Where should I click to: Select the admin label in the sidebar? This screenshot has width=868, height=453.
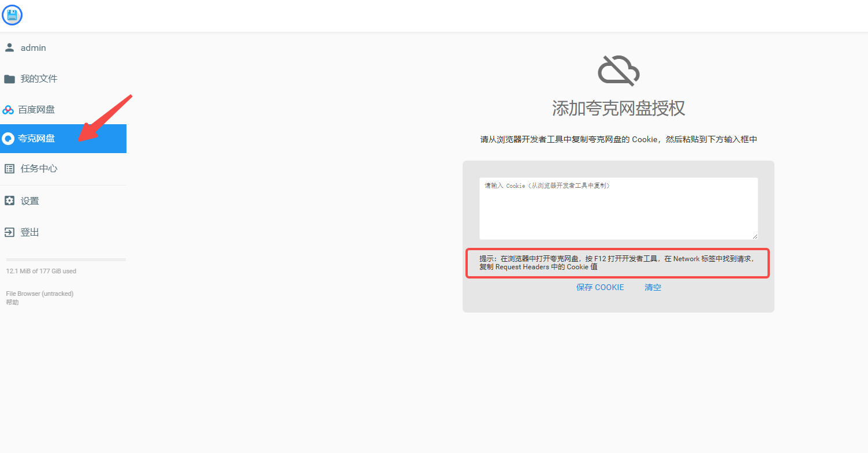pyautogui.click(x=33, y=48)
